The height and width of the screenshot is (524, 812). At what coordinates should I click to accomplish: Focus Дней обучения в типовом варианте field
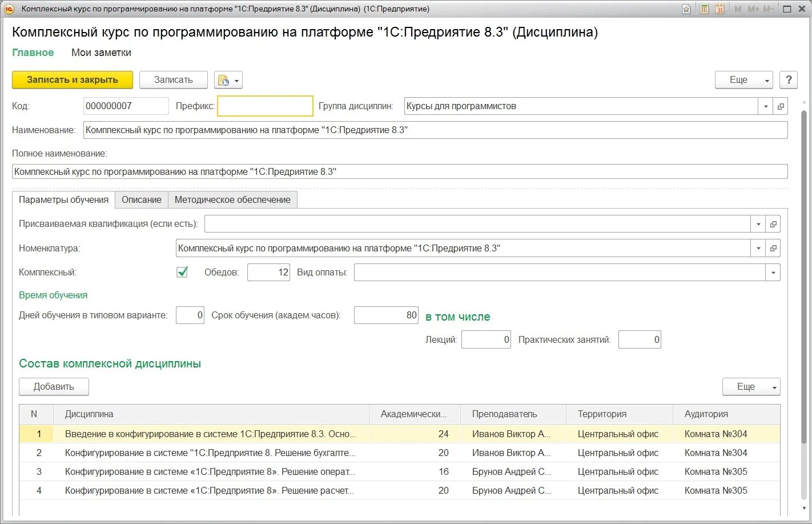[190, 315]
